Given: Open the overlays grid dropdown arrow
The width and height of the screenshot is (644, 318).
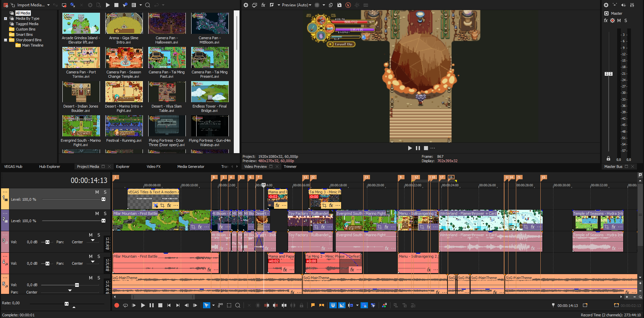Looking at the screenshot, I should pyautogui.click(x=324, y=5).
